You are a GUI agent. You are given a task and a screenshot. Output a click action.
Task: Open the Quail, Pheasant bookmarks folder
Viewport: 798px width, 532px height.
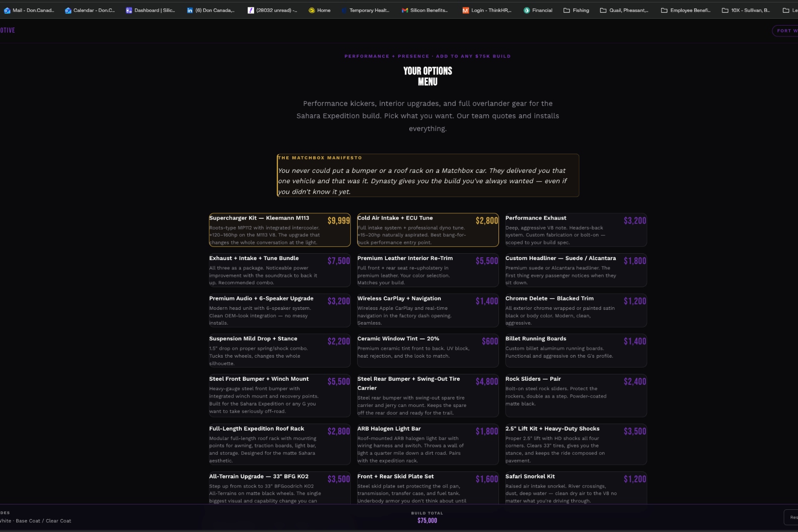tap(624, 10)
